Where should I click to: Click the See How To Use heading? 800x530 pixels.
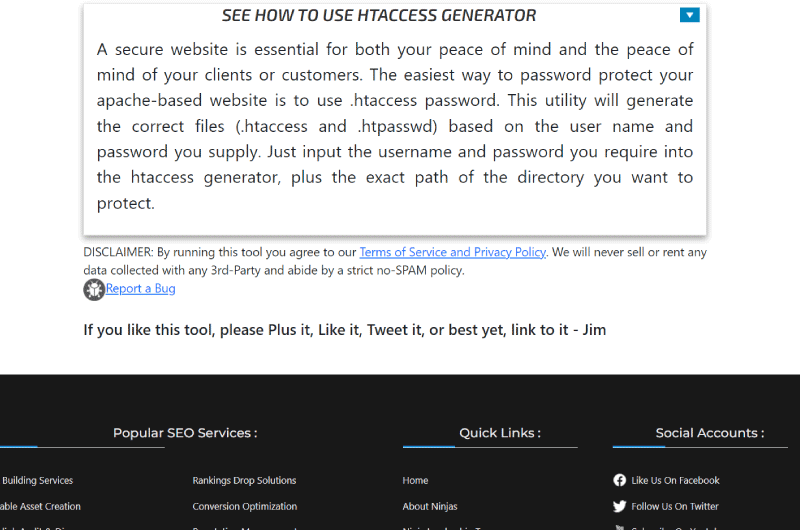(379, 15)
